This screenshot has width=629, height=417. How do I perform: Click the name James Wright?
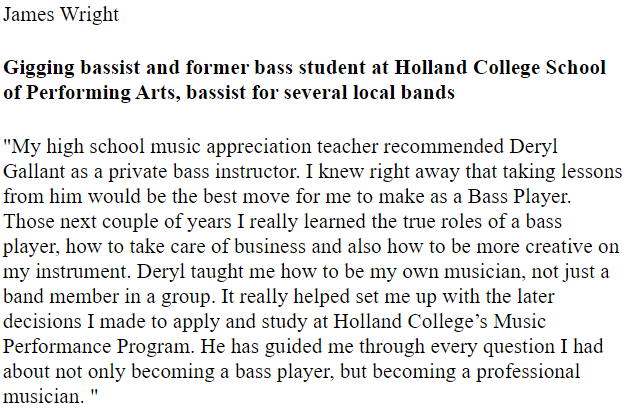[61, 15]
